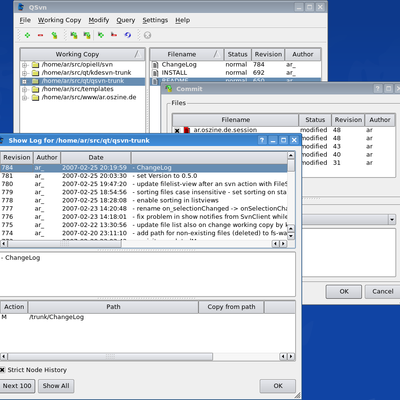Select revision 776 fix problem entry
Image resolution: width=400 pixels, height=400 pixels.
pos(143,217)
